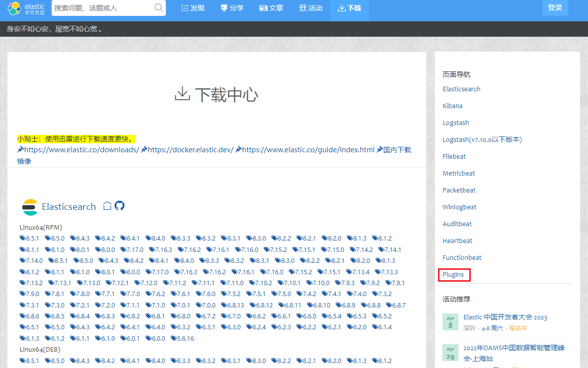
Task: Click the Elasticsearch section heading link
Action: tap(69, 207)
